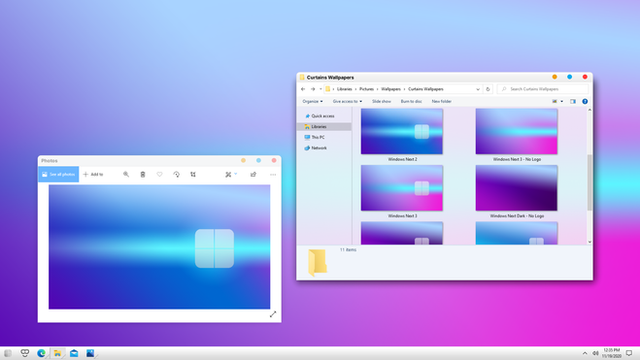
Task: Open the Give access to menu
Action: [x=347, y=101]
